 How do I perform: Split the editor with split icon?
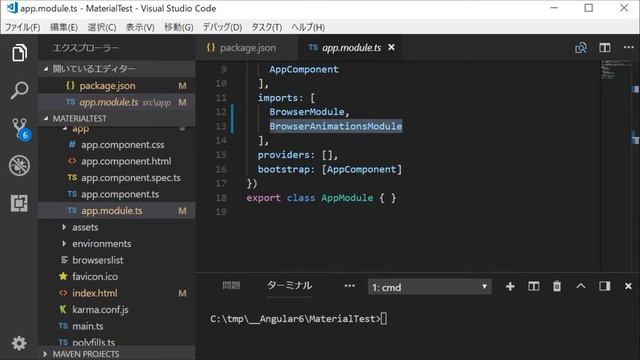(605, 48)
